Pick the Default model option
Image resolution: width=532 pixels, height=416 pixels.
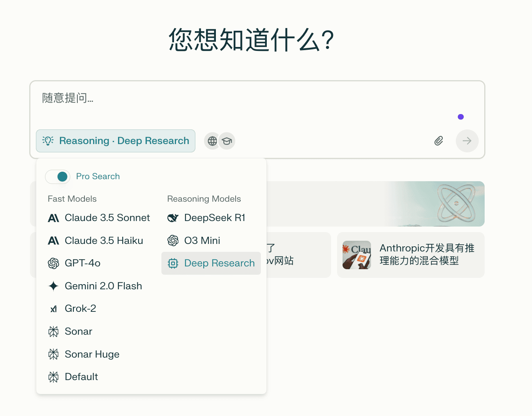(99, 377)
